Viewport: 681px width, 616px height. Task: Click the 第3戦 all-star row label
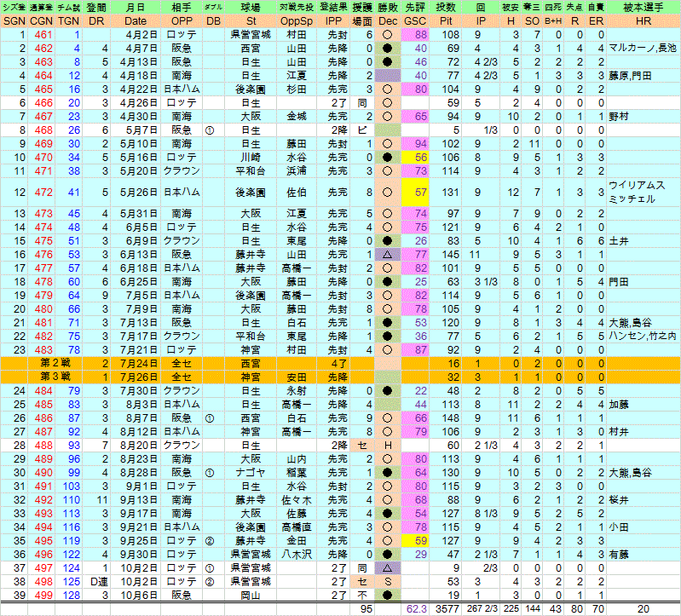pyautogui.click(x=55, y=377)
